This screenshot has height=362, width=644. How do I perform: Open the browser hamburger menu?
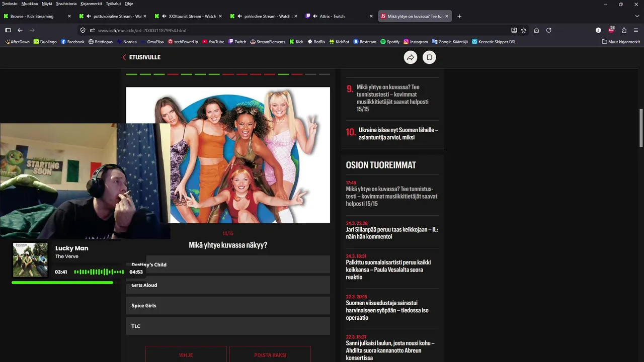coord(636,30)
